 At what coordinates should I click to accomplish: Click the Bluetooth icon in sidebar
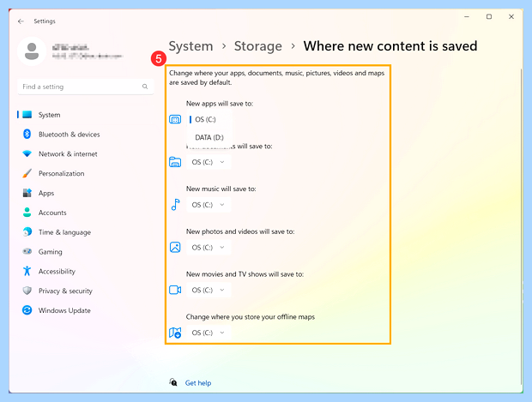point(27,135)
